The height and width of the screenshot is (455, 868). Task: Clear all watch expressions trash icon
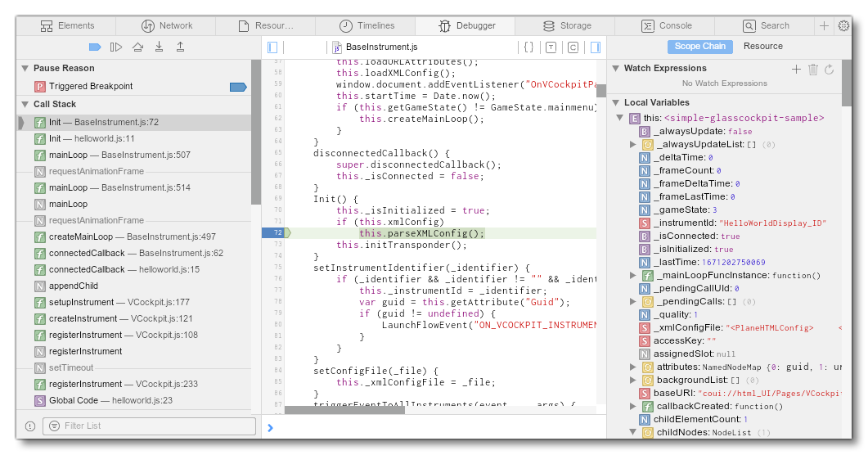(x=812, y=70)
